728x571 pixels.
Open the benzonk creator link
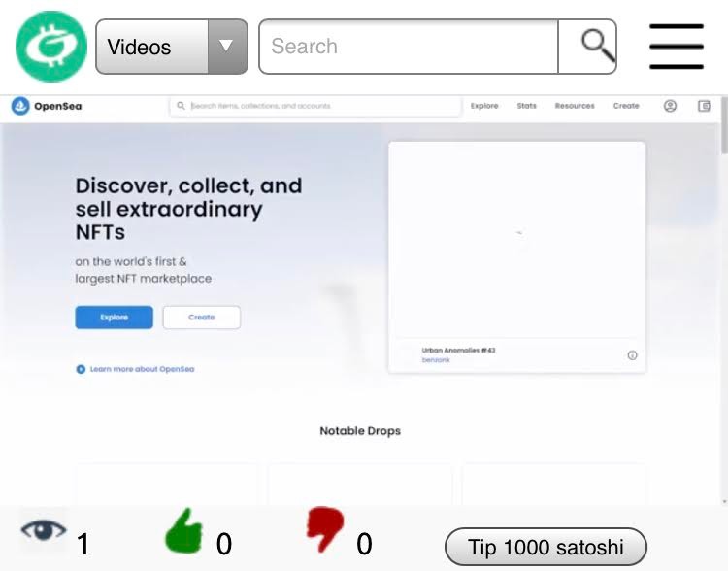point(436,360)
